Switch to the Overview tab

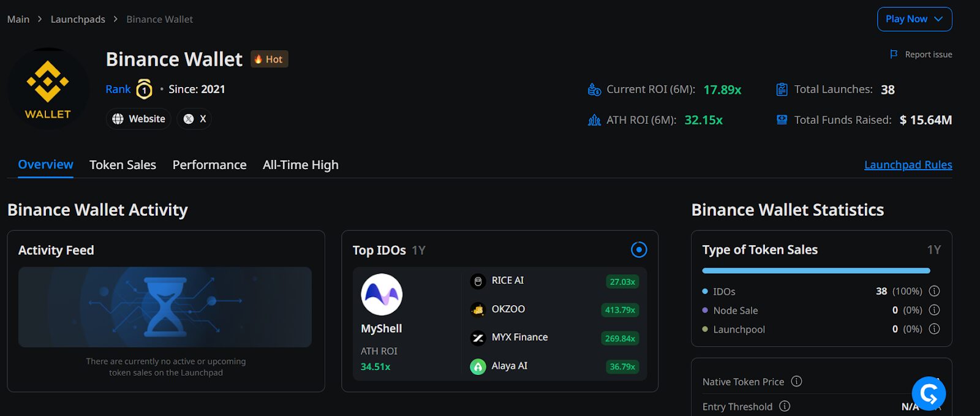(45, 165)
